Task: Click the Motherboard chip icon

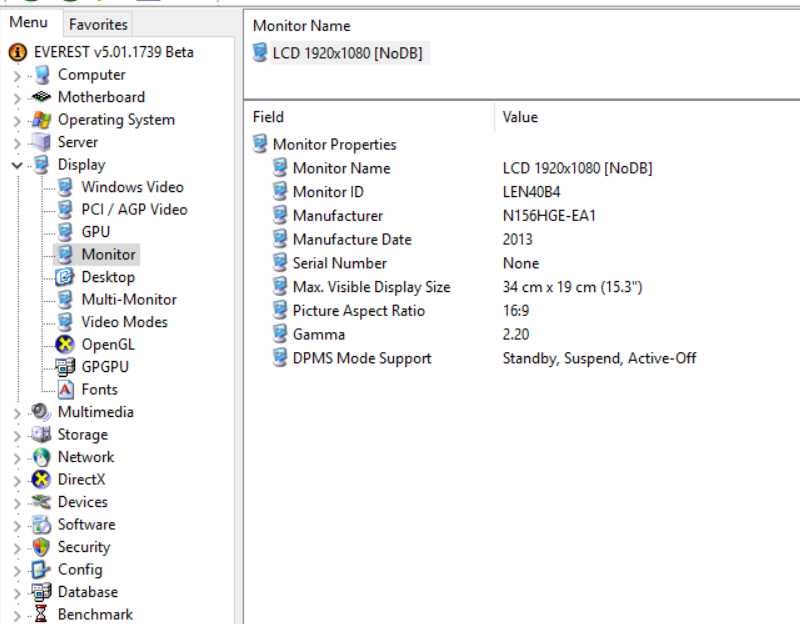Action: [41, 96]
